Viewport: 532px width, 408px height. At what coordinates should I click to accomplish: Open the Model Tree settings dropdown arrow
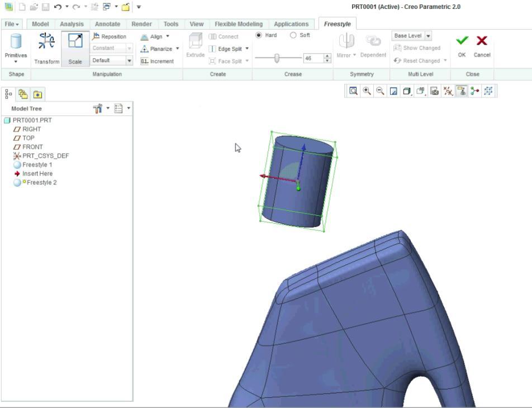coord(108,108)
